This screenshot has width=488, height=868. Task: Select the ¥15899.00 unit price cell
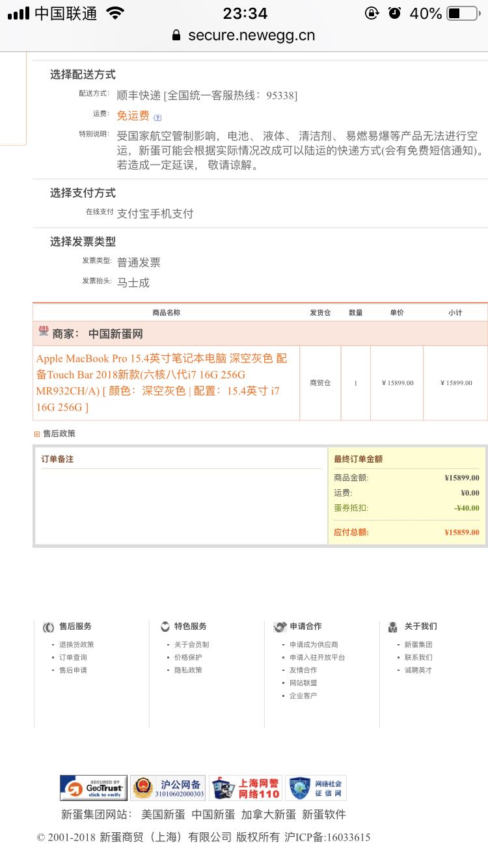tap(397, 383)
